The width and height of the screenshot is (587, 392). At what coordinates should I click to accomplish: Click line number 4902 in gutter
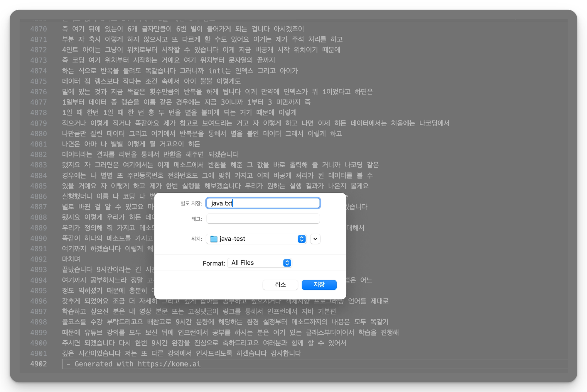coord(38,364)
